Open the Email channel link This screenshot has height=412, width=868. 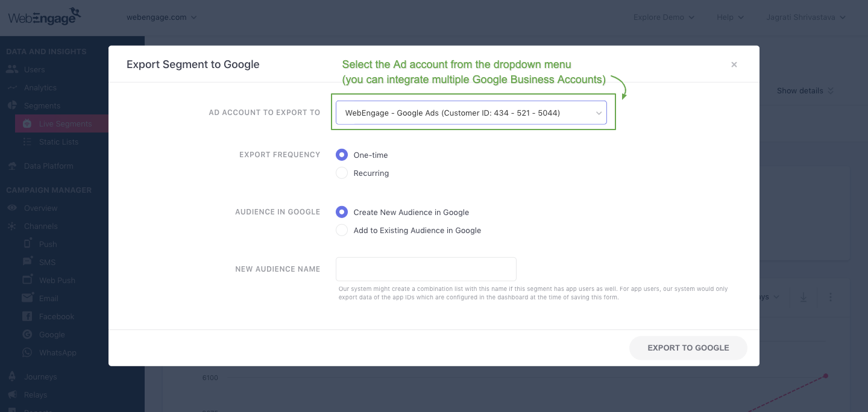coord(49,298)
